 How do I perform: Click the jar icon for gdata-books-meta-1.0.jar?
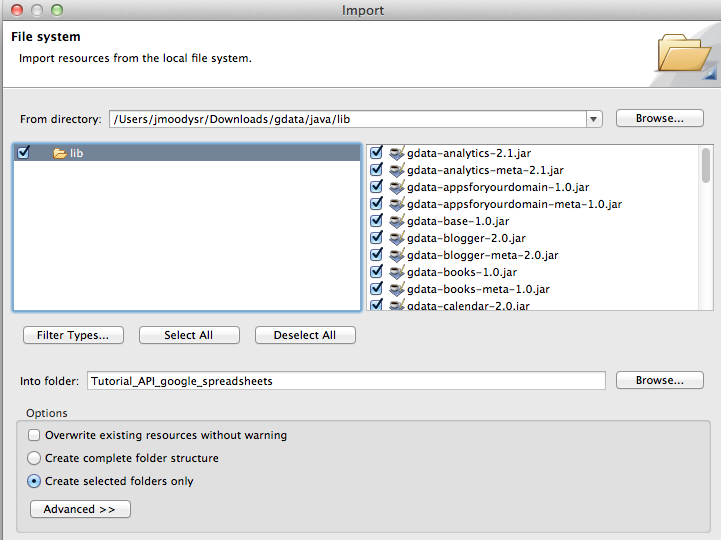397,289
